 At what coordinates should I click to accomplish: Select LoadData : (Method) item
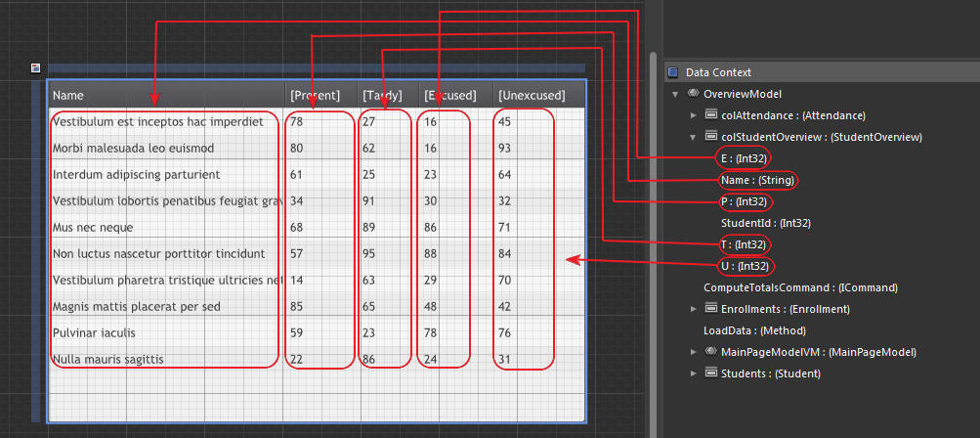[x=754, y=330]
